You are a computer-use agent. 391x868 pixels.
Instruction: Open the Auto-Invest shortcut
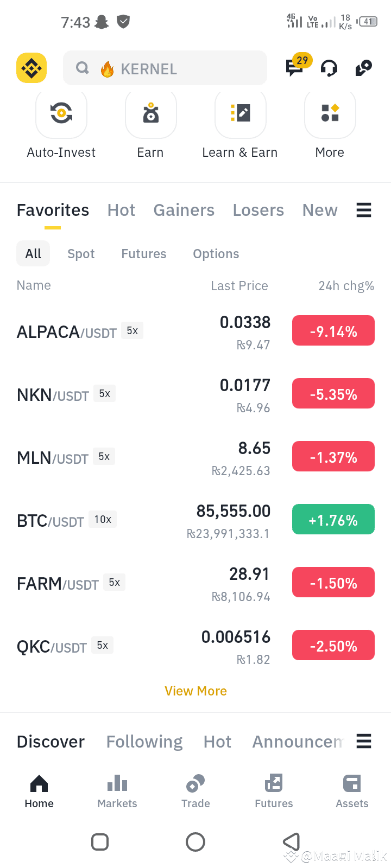pos(61,113)
